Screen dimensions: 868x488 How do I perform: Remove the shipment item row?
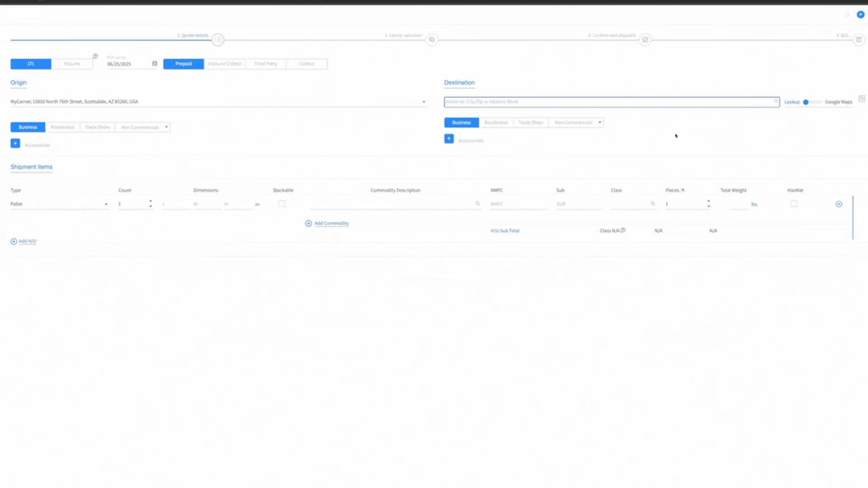pyautogui.click(x=839, y=204)
